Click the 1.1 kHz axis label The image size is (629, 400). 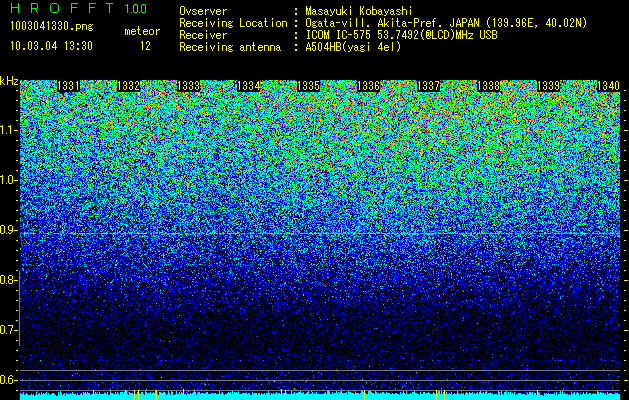8,130
